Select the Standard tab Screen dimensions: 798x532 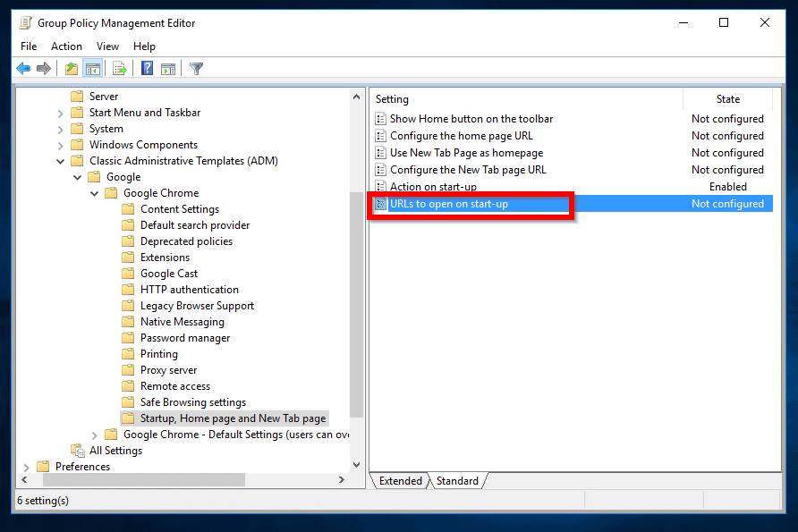(457, 481)
